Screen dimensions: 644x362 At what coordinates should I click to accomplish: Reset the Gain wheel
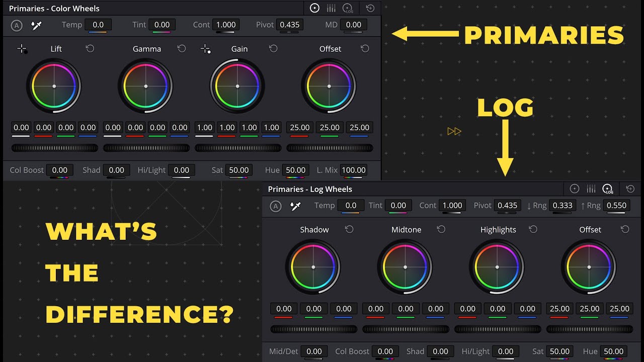[x=273, y=48]
